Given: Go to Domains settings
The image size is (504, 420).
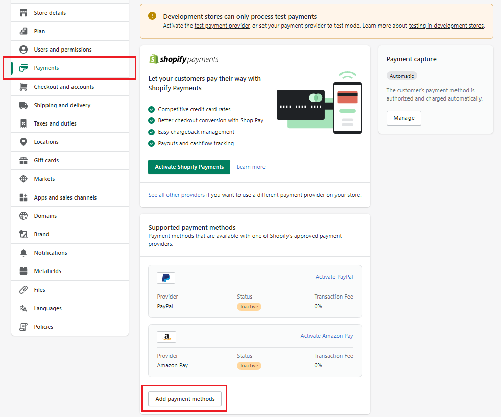Looking at the screenshot, I should coord(70,216).
